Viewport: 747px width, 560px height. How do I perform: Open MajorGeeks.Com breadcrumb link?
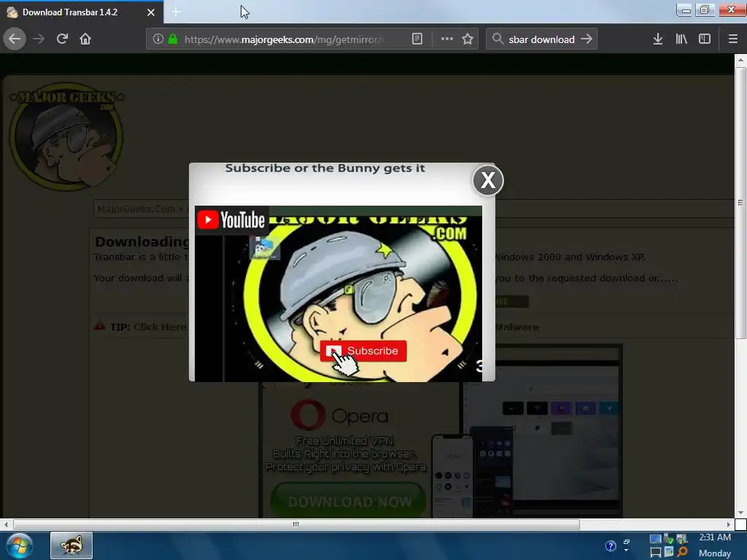[x=136, y=209]
